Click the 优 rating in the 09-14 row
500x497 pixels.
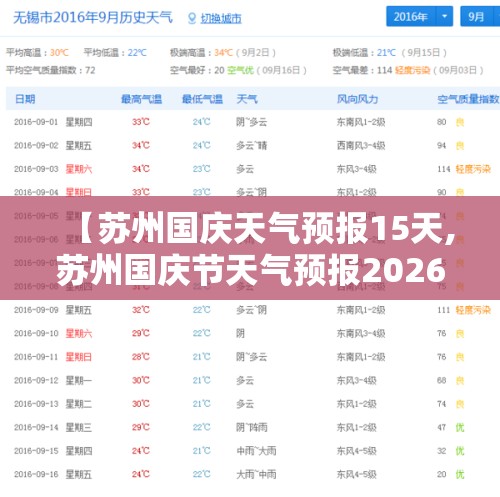(460, 427)
